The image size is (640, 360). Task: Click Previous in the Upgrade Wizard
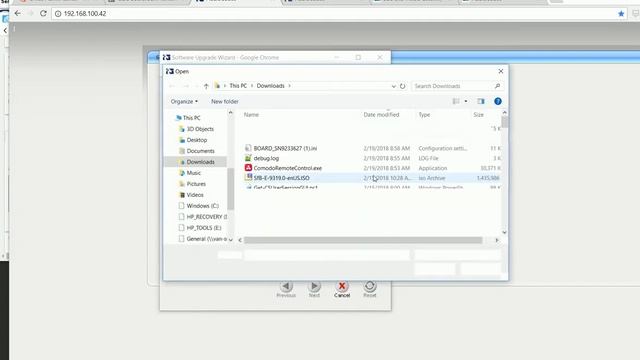pyautogui.click(x=286, y=289)
